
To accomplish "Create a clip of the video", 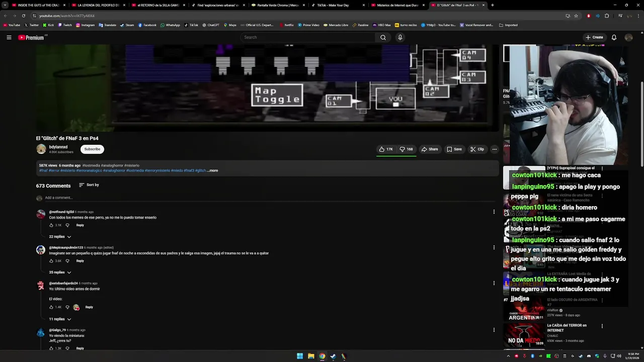I will coord(477,149).
